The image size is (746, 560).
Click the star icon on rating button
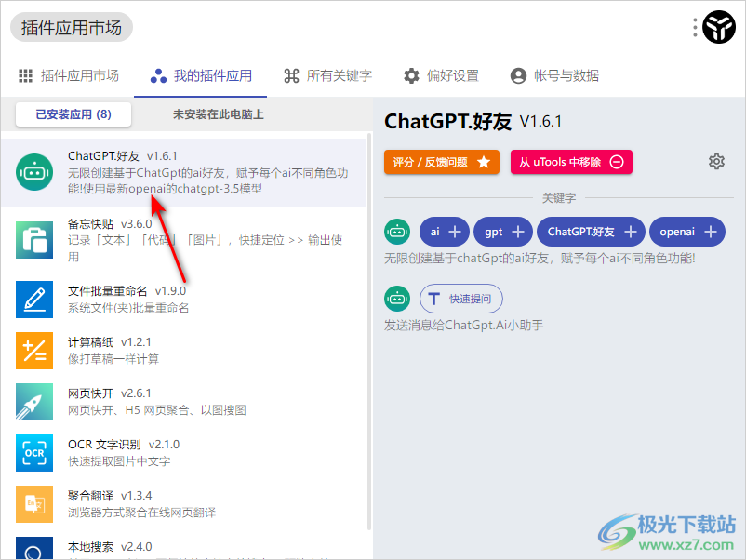click(x=484, y=162)
